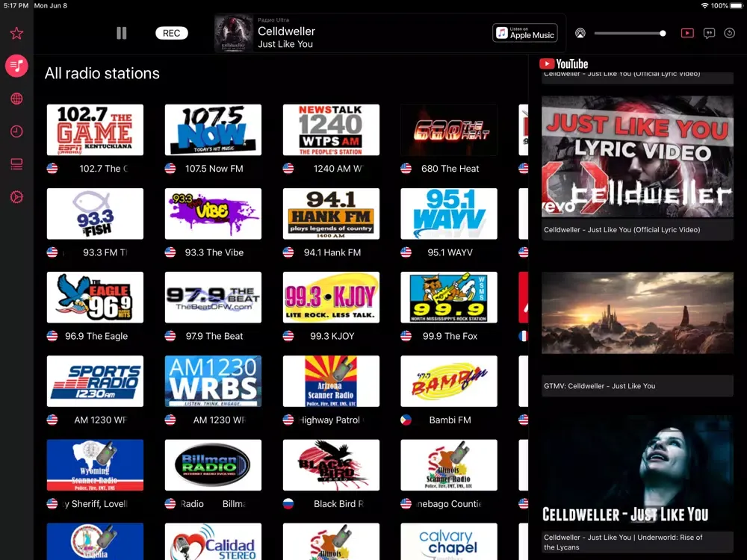747x560 pixels.
Task: Open Listen on Apple Music button
Action: point(524,33)
